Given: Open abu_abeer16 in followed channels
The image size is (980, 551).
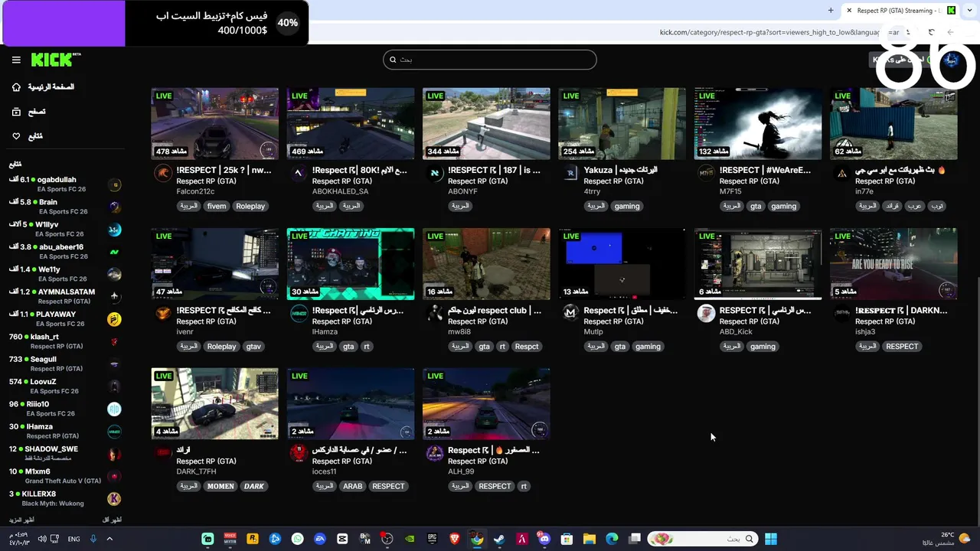Looking at the screenshot, I should [x=65, y=252].
